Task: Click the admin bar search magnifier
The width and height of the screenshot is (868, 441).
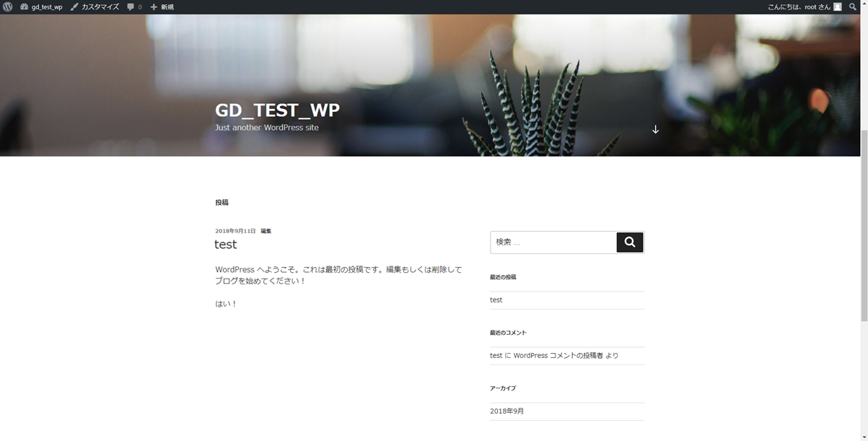Action: pyautogui.click(x=853, y=6)
